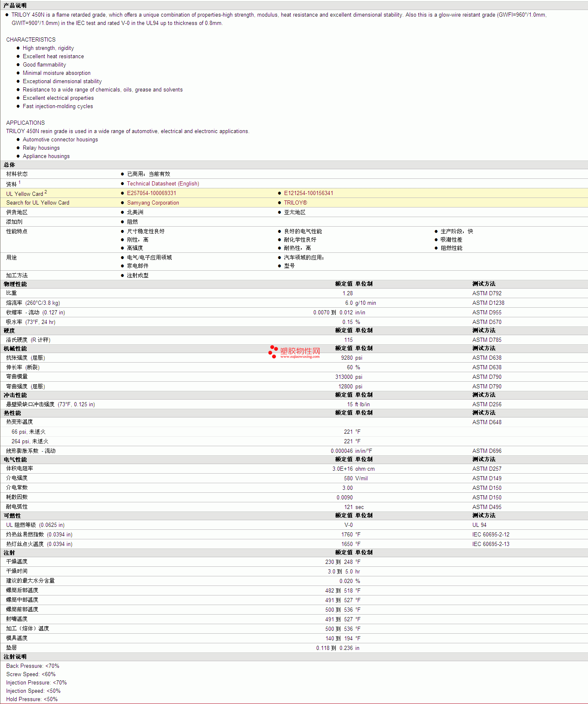Viewport: 588px width, 704px height.
Task: Click the "High strength, rigidity" bullet
Action: (48, 48)
